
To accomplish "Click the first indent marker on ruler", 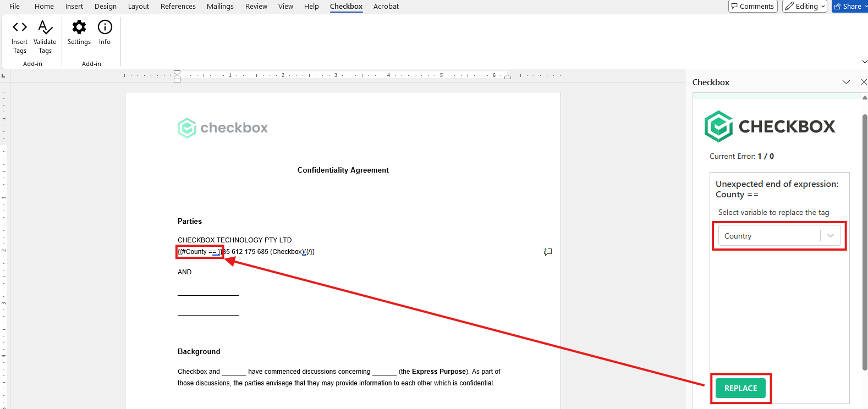I will point(177,73).
